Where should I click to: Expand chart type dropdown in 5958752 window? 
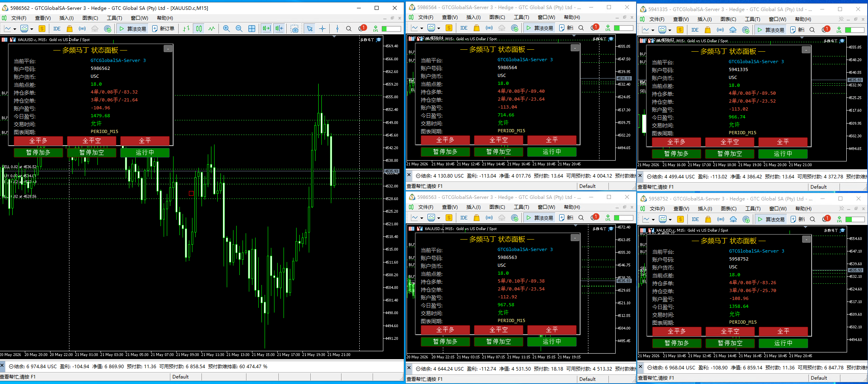[653, 220]
